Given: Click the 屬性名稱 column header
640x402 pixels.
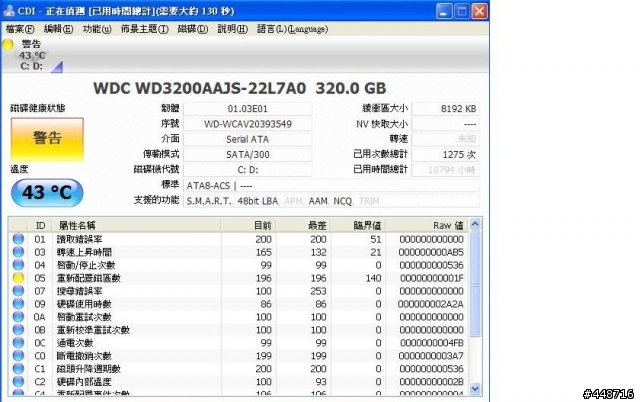Looking at the screenshot, I should (137, 225).
